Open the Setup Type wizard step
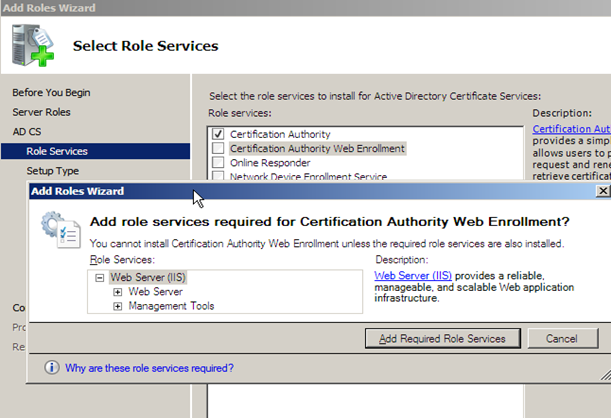The height and width of the screenshot is (418, 611). tap(52, 171)
